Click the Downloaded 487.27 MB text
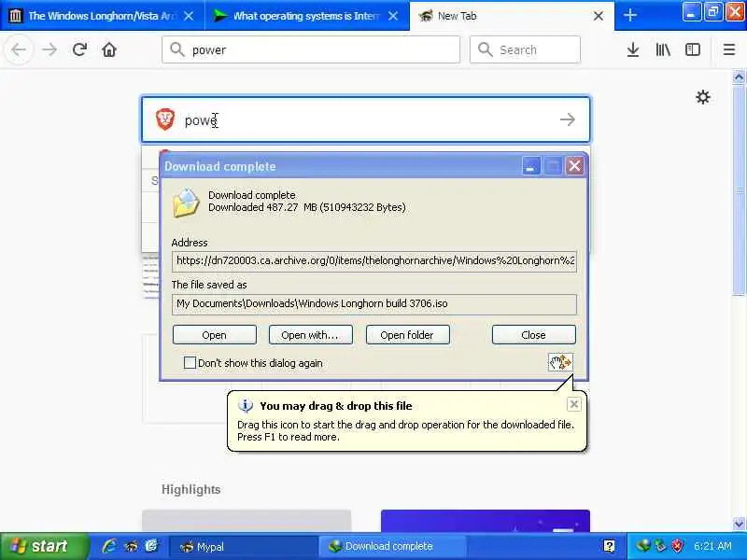The width and height of the screenshot is (747, 560). [307, 207]
